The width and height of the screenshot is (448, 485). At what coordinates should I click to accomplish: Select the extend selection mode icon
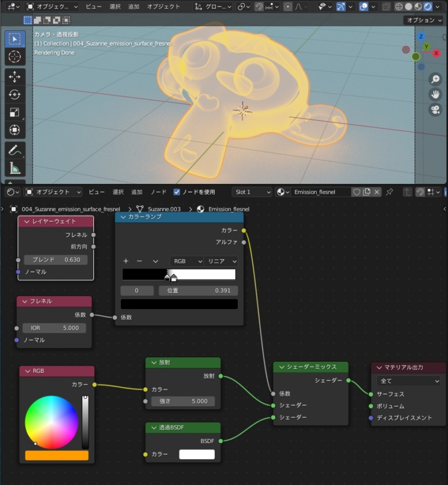[37, 20]
